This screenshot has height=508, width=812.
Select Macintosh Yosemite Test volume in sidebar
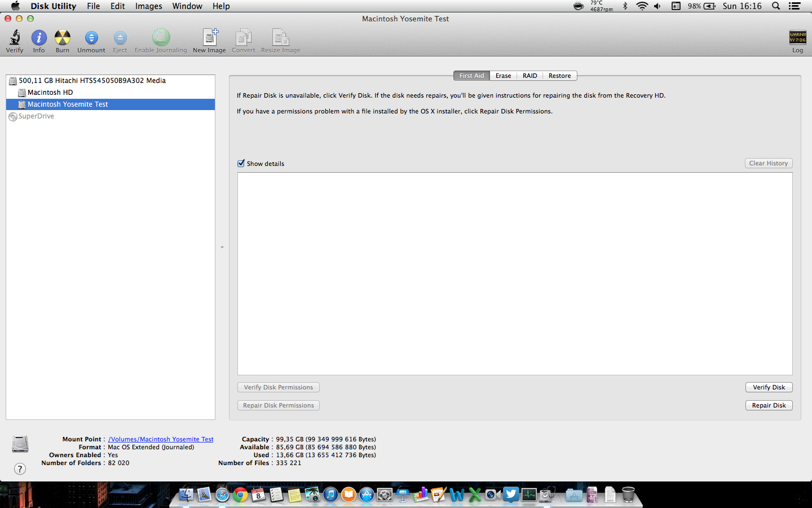111,104
